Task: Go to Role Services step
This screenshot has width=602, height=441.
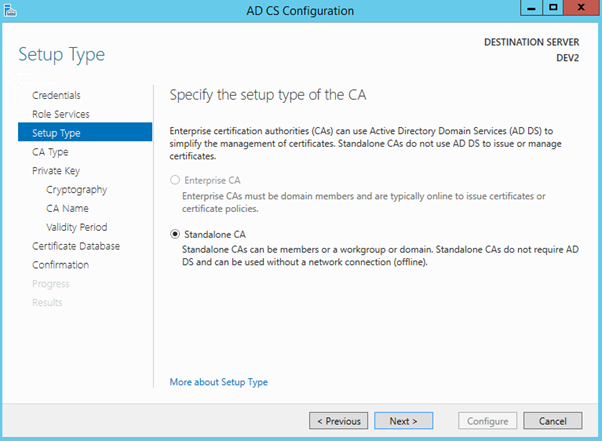Action: coord(60,114)
